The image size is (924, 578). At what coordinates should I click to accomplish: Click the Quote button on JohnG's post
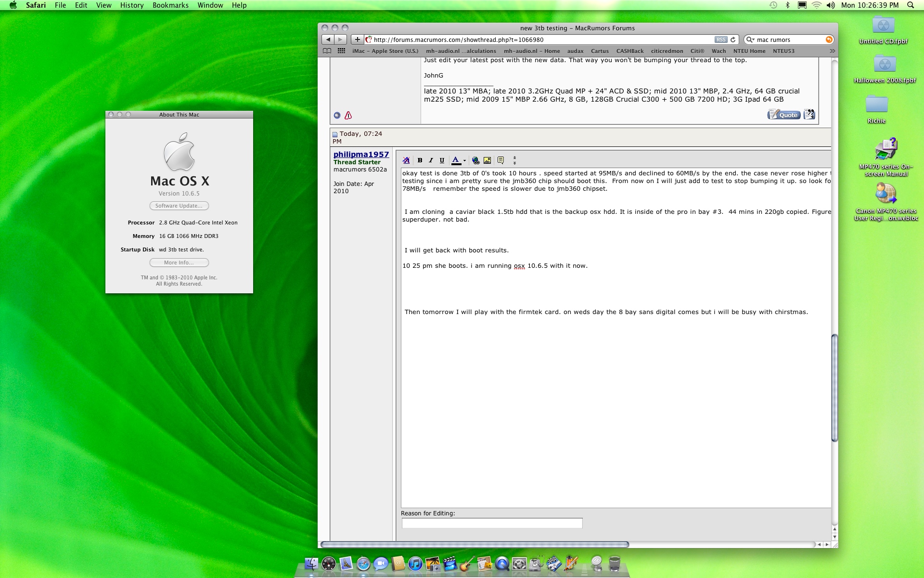[784, 115]
